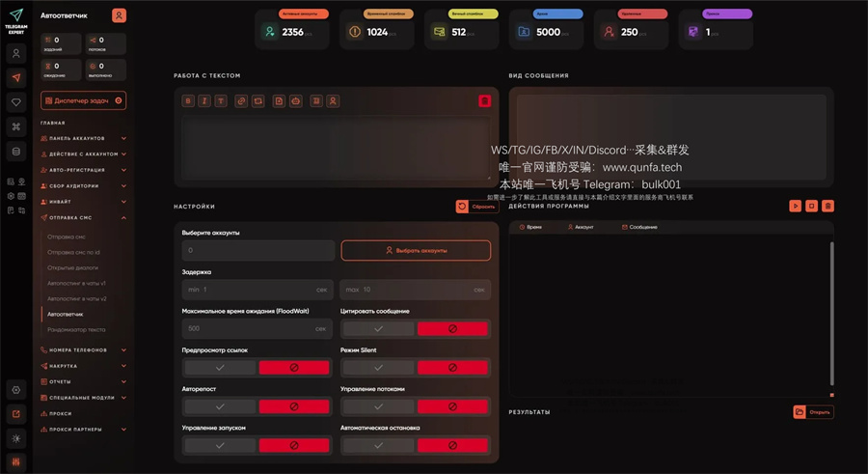868x474 pixels.
Task: Expand the Номера телефонов menu
Action: coord(83,349)
